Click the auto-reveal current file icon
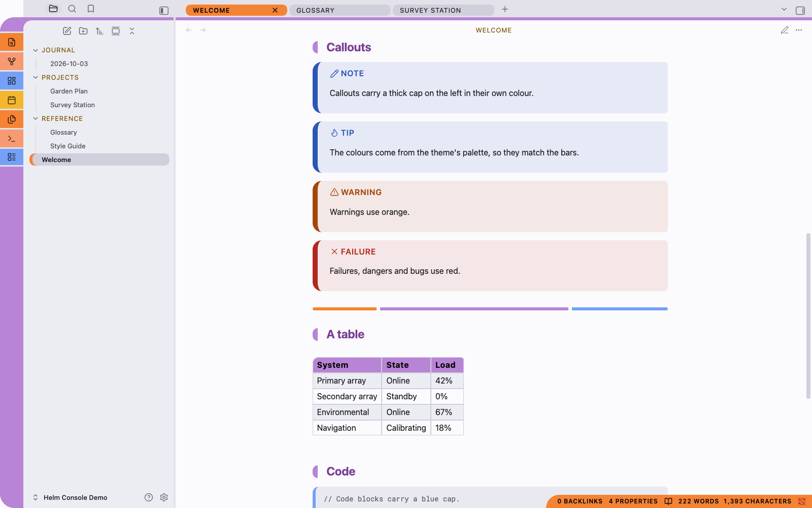 click(116, 31)
